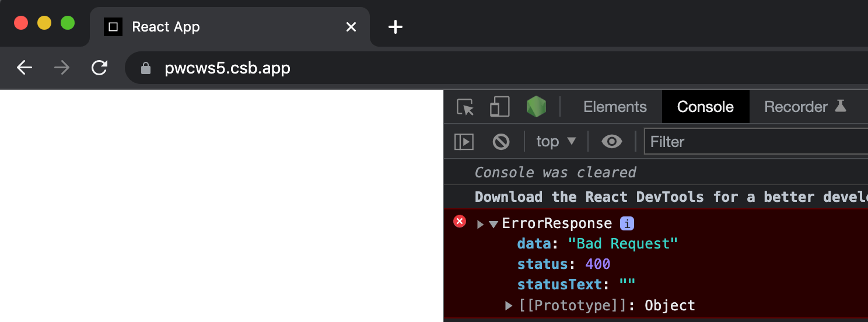
Task: Click the lock icon in address bar
Action: point(146,69)
